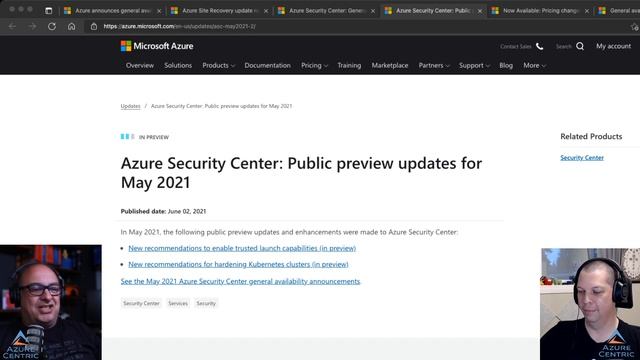Viewport: 640px width, 360px height.
Task: Expand the Partners dropdown in Azure nav
Action: point(433,65)
